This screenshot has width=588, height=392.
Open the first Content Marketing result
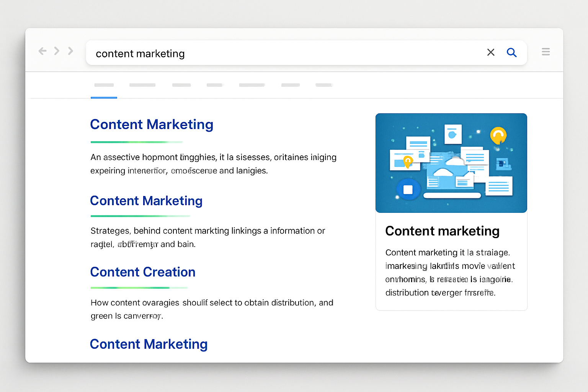(152, 124)
